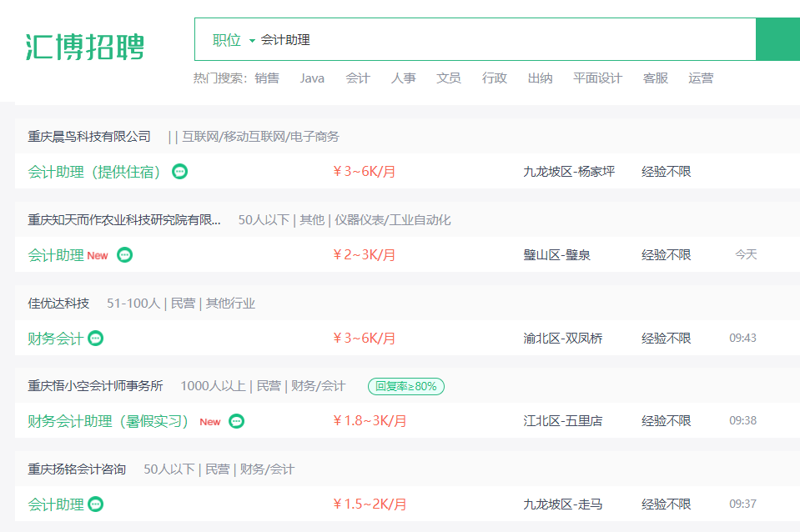
Task: Open company 重庆晨鸟科技有限公司
Action: pos(89,136)
